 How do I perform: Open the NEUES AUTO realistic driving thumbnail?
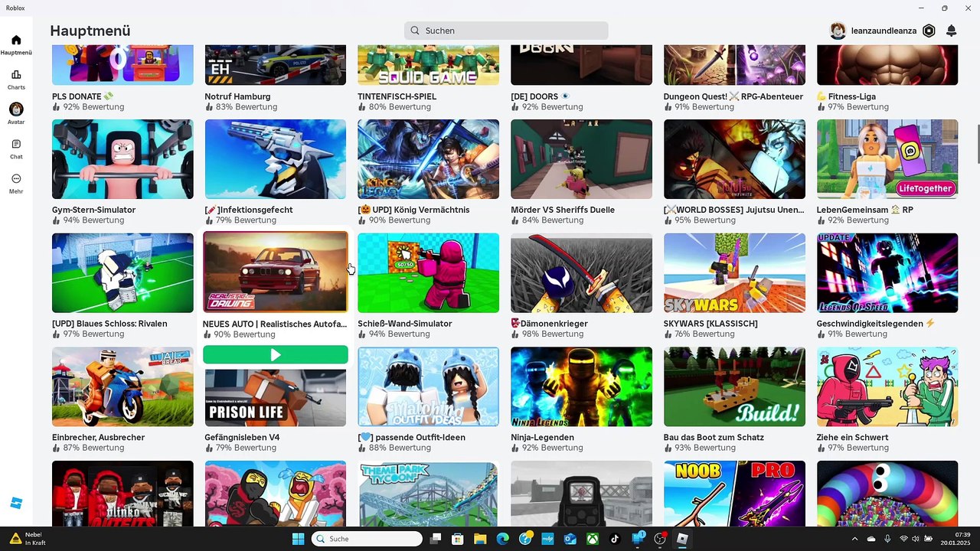276,272
